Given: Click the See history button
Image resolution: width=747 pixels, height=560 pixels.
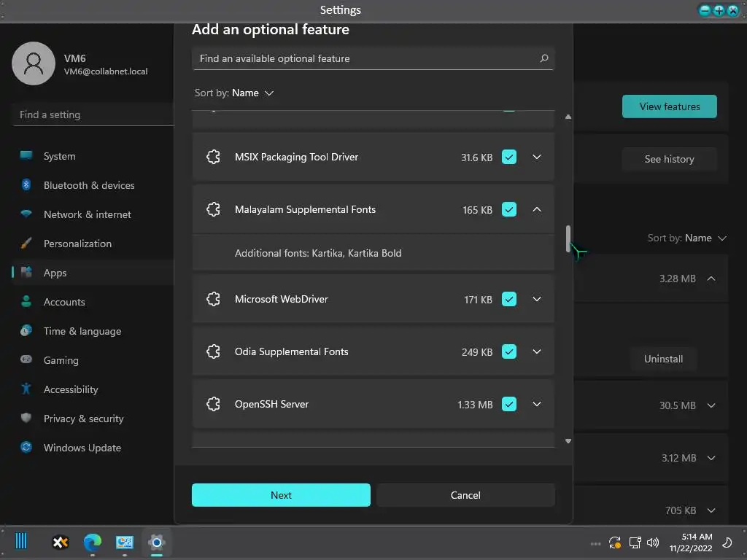Looking at the screenshot, I should point(670,159).
